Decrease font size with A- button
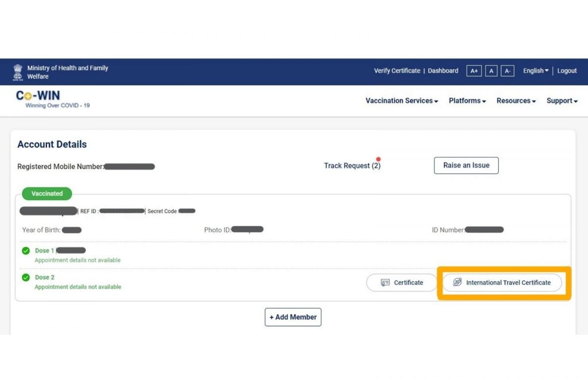Image resolution: width=588 pixels, height=392 pixels. [508, 71]
